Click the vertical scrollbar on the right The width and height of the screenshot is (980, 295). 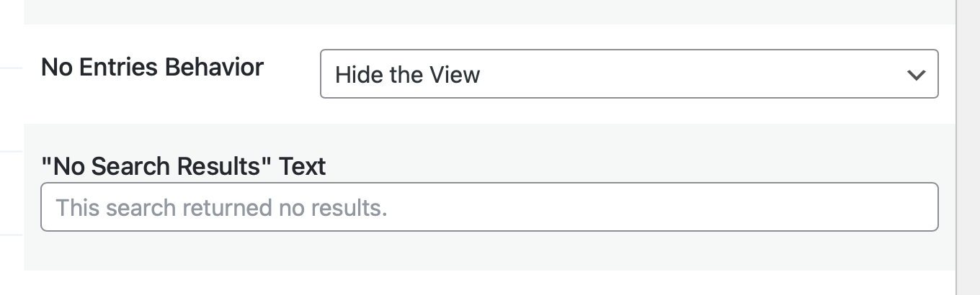968,144
